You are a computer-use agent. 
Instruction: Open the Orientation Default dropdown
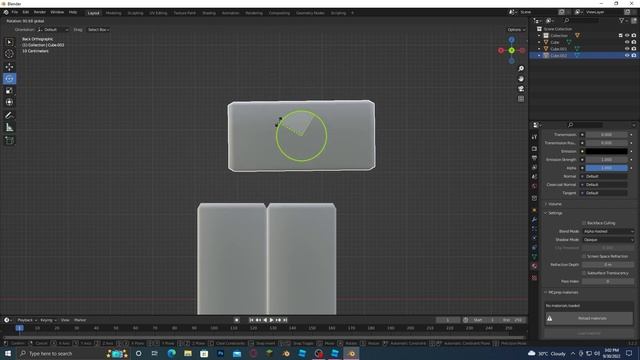(x=53, y=30)
